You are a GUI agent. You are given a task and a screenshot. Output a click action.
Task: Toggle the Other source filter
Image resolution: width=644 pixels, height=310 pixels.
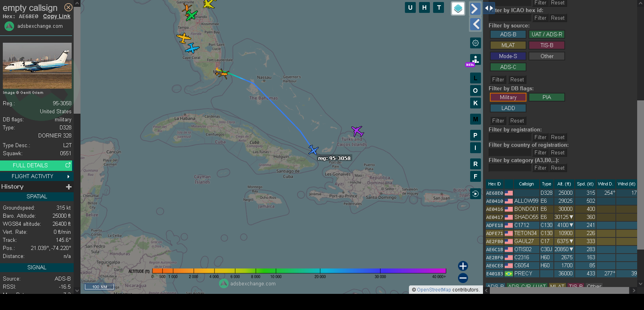[x=547, y=56]
